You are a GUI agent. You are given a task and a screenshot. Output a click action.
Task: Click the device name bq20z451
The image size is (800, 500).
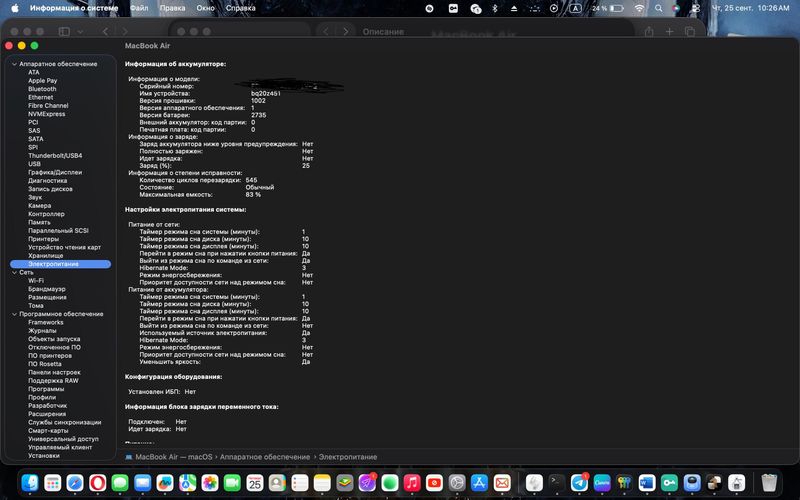pos(266,94)
